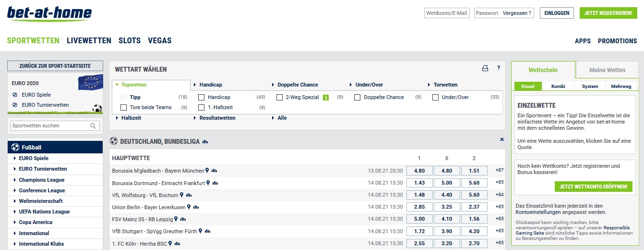Open stats bars for FSV Mainz 05 - RB Leipzig
The width and height of the screenshot is (644, 250).
pos(183,219)
